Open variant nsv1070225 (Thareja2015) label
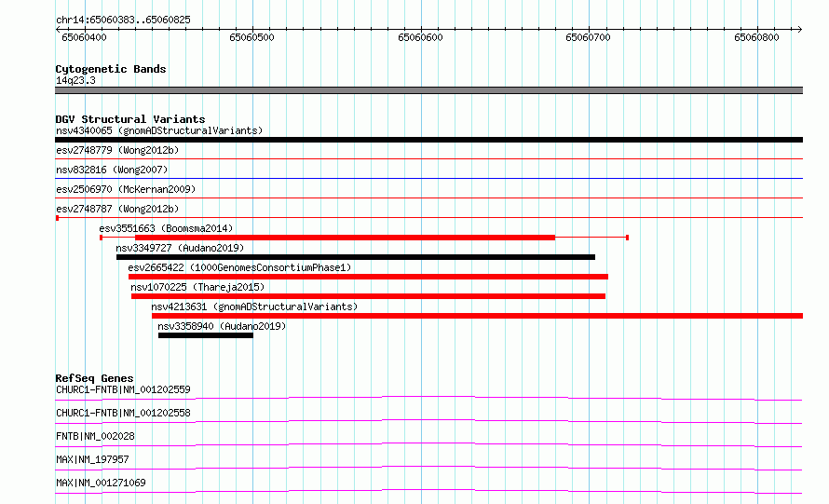The height and width of the screenshot is (504, 829). pyautogui.click(x=197, y=287)
